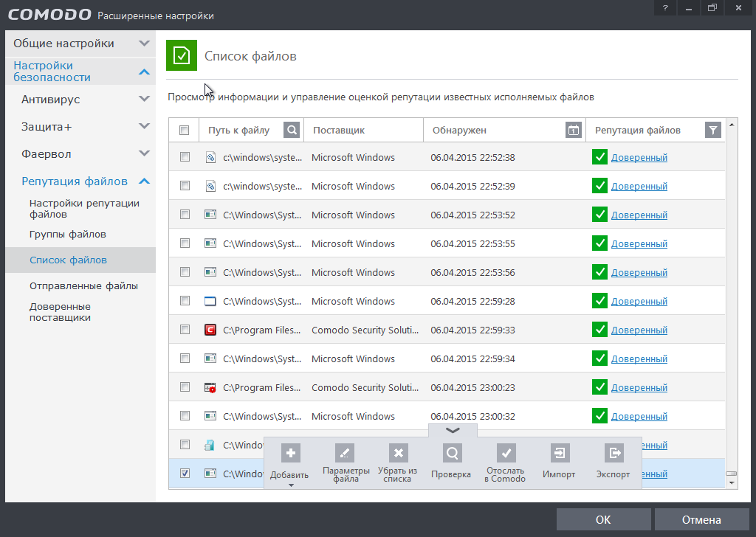Click file icon of the checked last row
Viewport: 756px width, 537px height.
pyautogui.click(x=210, y=474)
